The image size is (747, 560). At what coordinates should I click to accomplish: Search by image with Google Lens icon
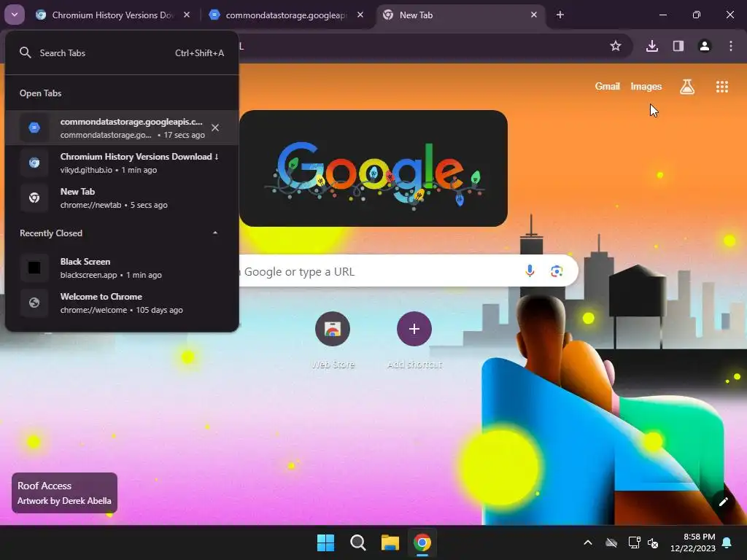[x=557, y=271]
